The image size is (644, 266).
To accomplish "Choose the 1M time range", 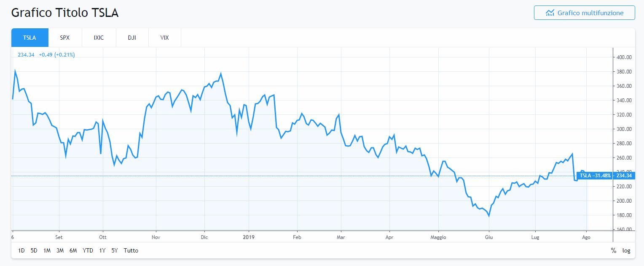I will tap(47, 250).
